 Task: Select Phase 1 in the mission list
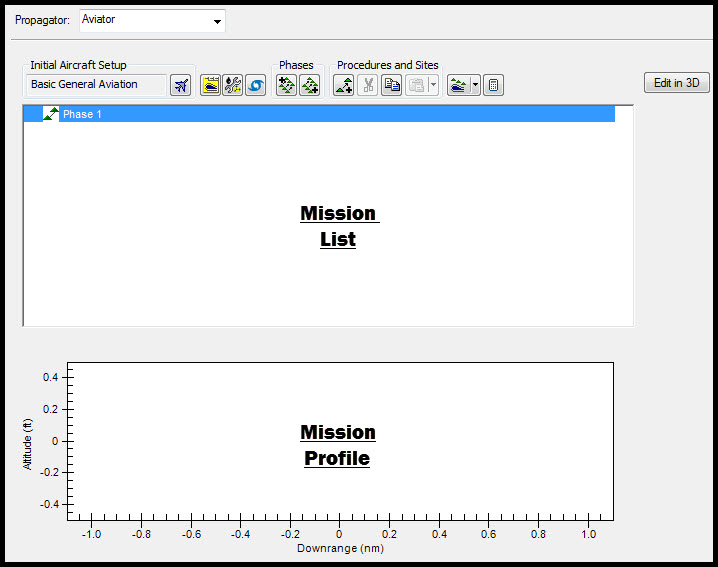click(83, 114)
